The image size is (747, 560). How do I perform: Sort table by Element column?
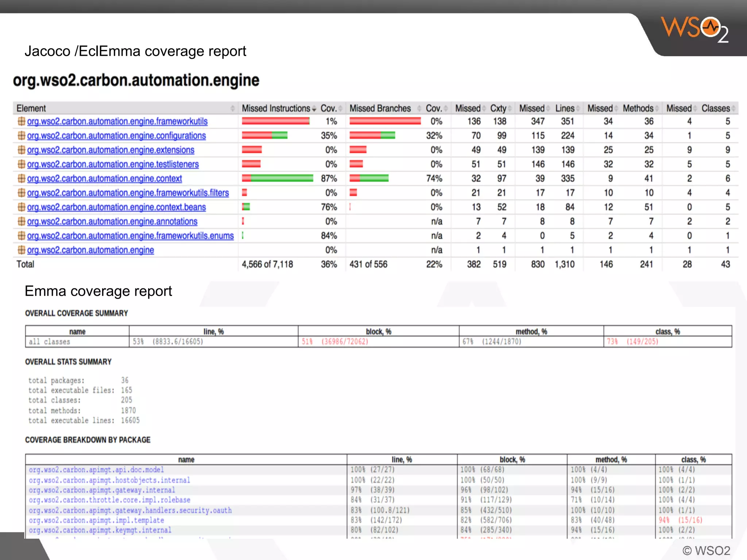[125, 108]
